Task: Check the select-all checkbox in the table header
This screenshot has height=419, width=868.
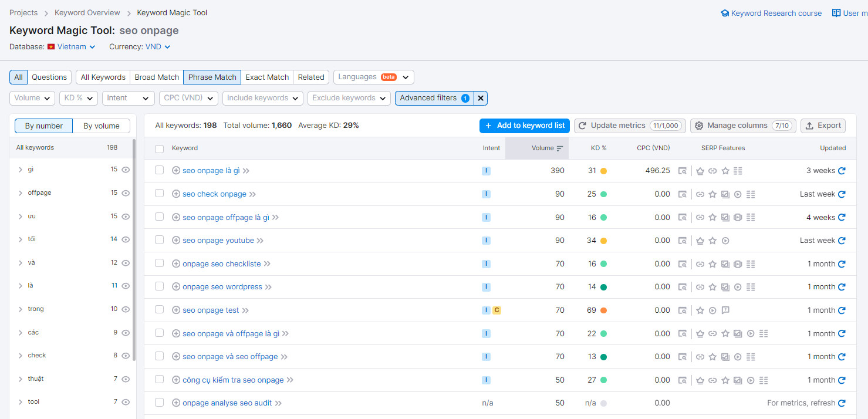Action: click(x=159, y=148)
